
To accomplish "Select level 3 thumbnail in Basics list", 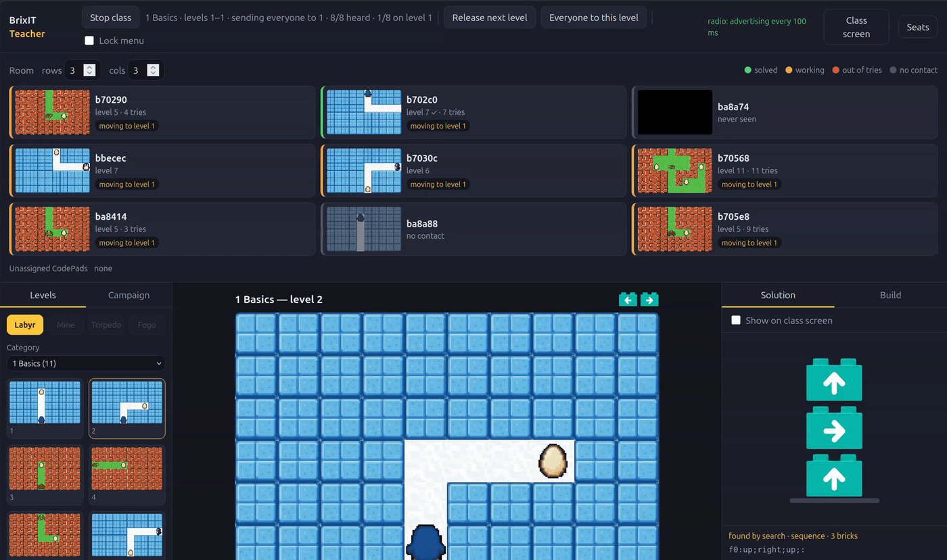I will (x=45, y=475).
